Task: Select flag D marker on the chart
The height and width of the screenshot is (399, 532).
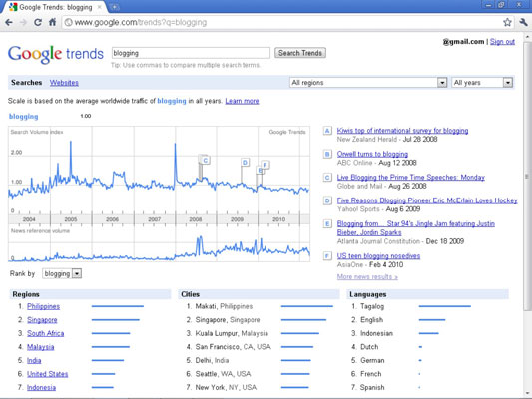Action: pos(245,162)
